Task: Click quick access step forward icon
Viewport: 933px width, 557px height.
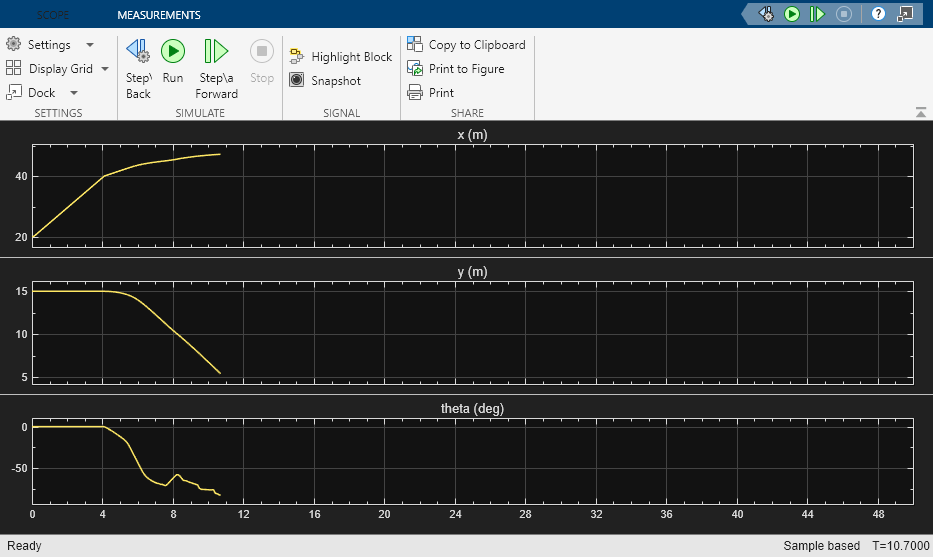Action: point(818,14)
